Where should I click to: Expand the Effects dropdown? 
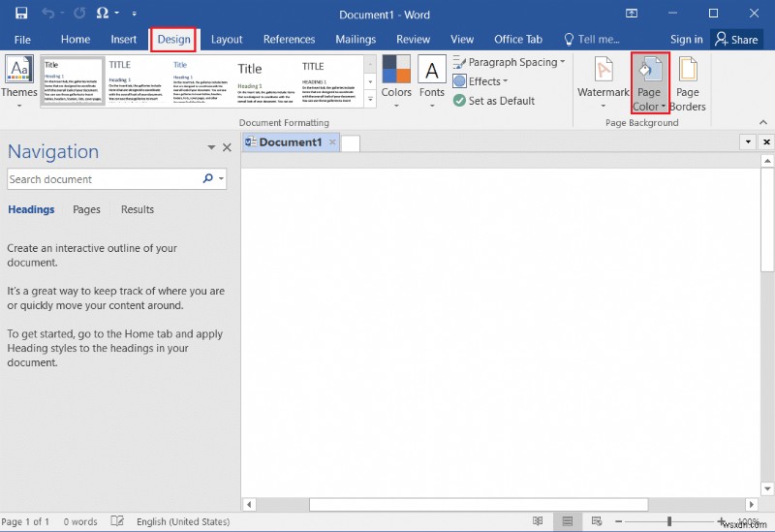pyautogui.click(x=481, y=81)
